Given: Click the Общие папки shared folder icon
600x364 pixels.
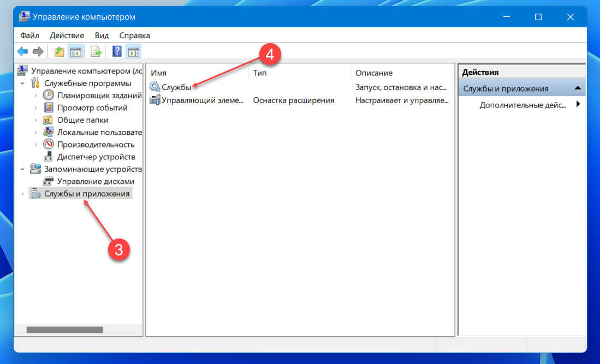Looking at the screenshot, I should click(x=48, y=120).
